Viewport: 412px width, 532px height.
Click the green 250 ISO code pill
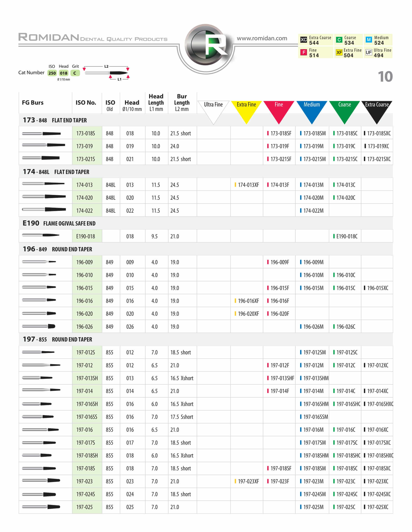pyautogui.click(x=52, y=73)
